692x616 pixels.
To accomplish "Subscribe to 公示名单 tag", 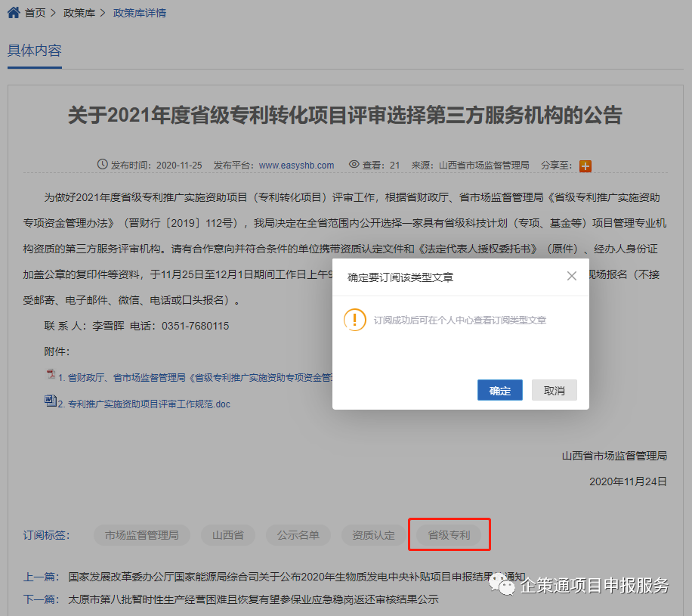I will coord(298,535).
